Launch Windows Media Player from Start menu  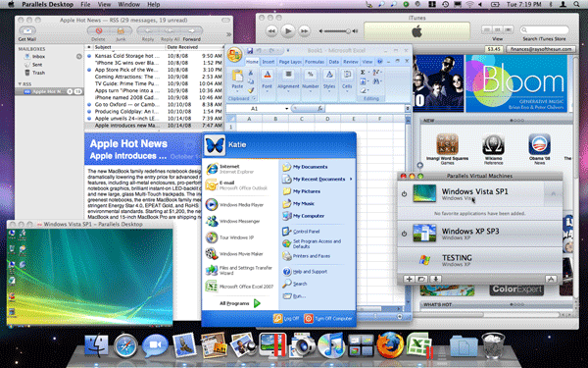tap(240, 205)
